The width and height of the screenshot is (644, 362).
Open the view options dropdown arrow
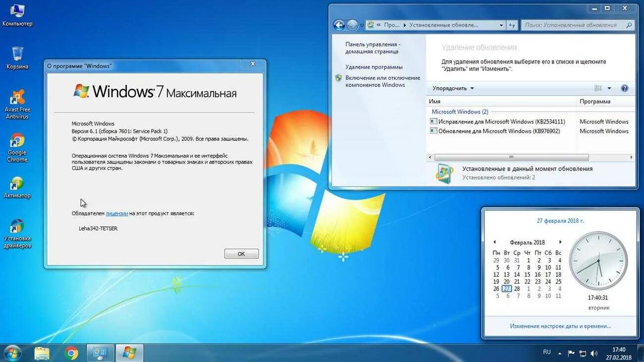[609, 88]
